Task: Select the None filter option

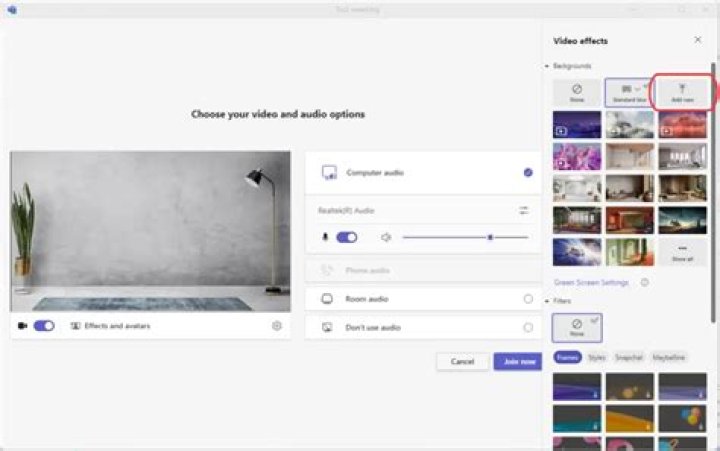Action: (x=577, y=327)
